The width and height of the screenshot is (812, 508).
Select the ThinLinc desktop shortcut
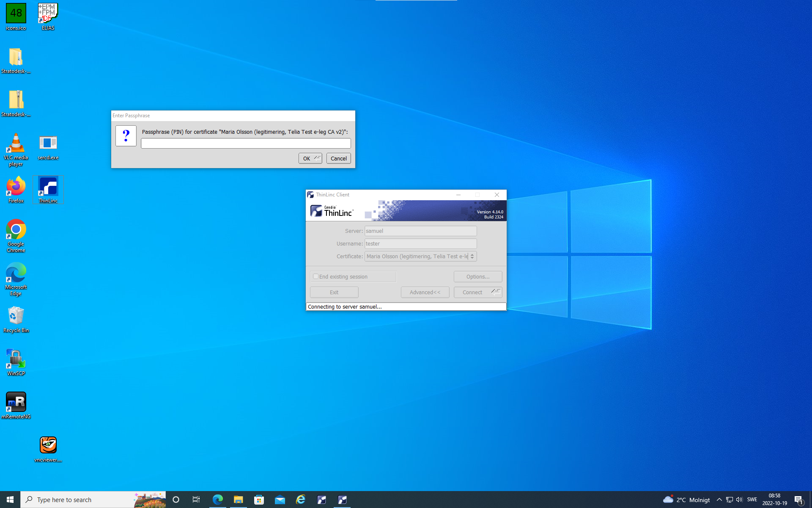pyautogui.click(x=48, y=190)
